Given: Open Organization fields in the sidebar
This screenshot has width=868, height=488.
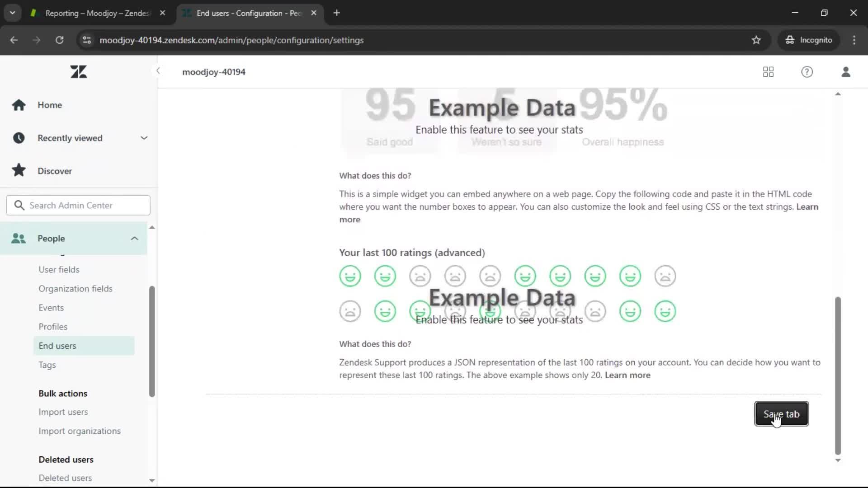Looking at the screenshot, I should point(75,289).
